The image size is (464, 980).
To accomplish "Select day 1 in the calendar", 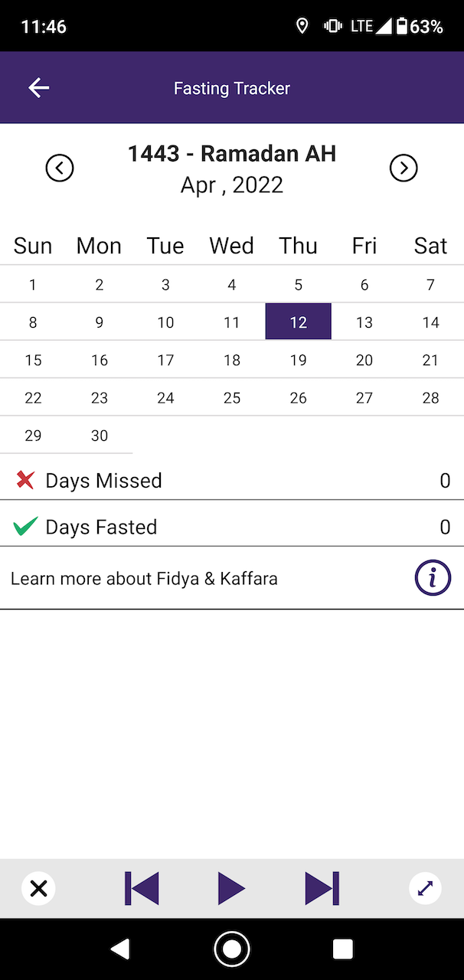I will [33, 285].
